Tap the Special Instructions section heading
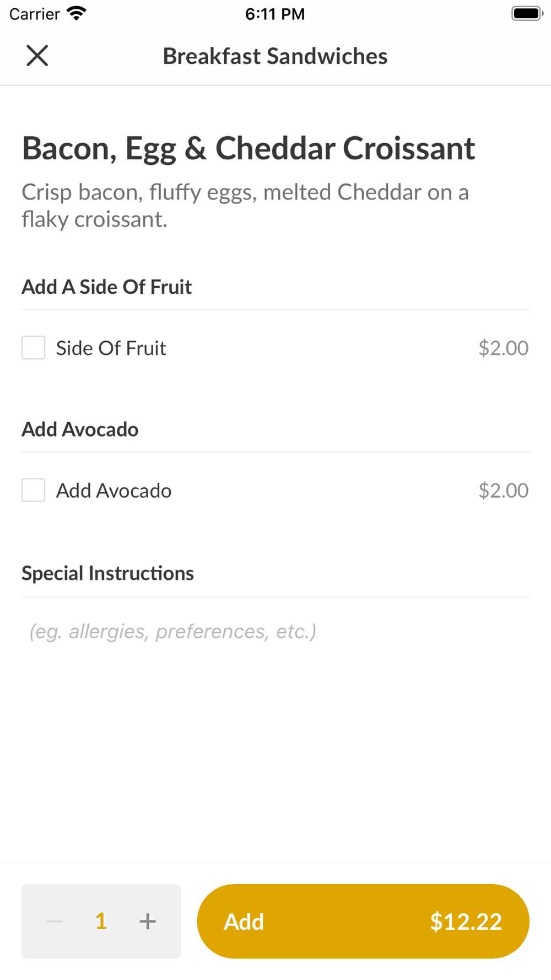This screenshot has width=551, height=980. [x=107, y=573]
